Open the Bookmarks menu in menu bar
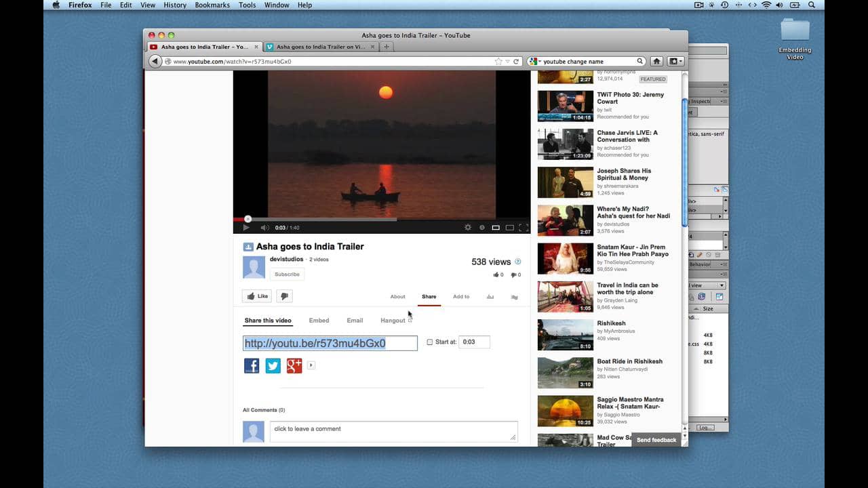This screenshot has height=488, width=868. click(212, 5)
